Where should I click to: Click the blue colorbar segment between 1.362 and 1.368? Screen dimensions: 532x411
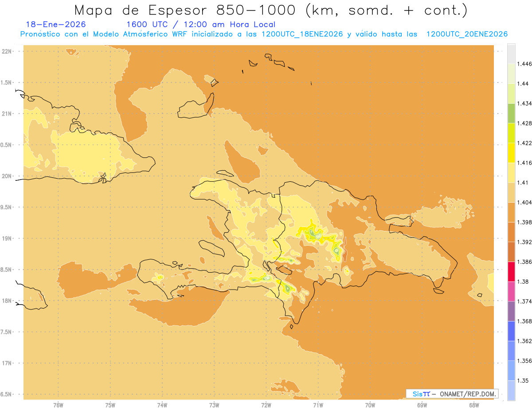511,331
